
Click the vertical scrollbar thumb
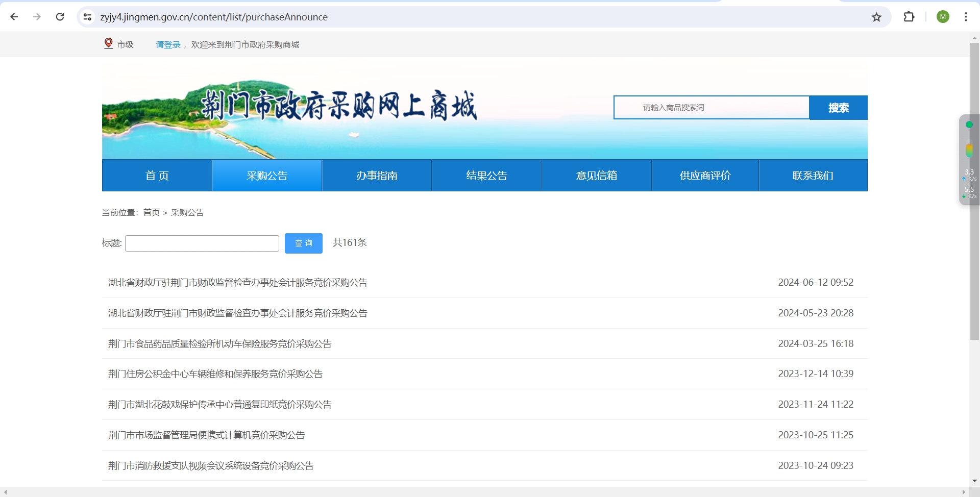click(974, 191)
